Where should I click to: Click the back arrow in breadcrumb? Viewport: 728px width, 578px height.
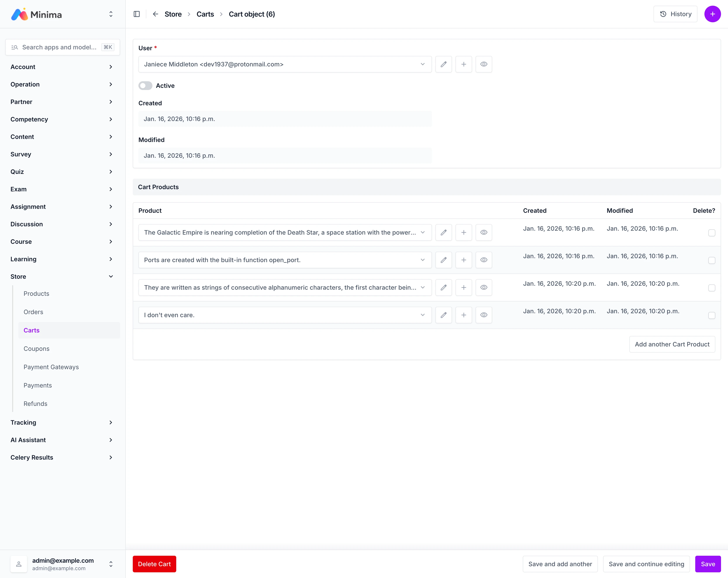(155, 14)
